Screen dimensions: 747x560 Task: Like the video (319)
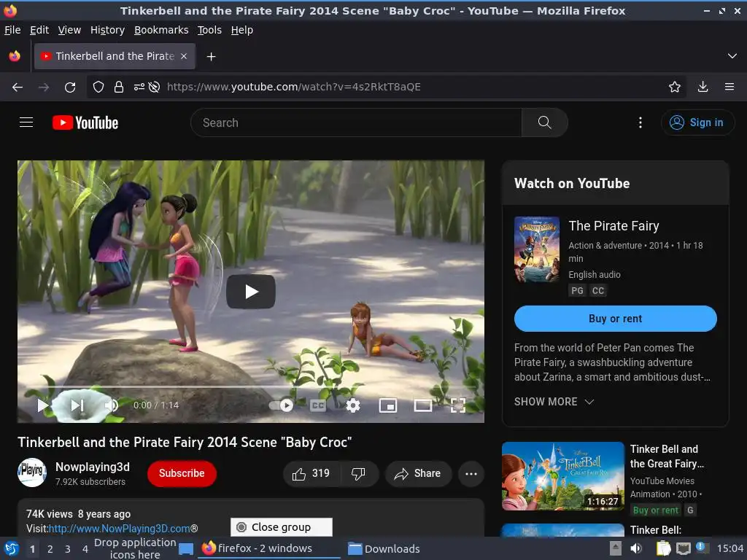click(311, 473)
